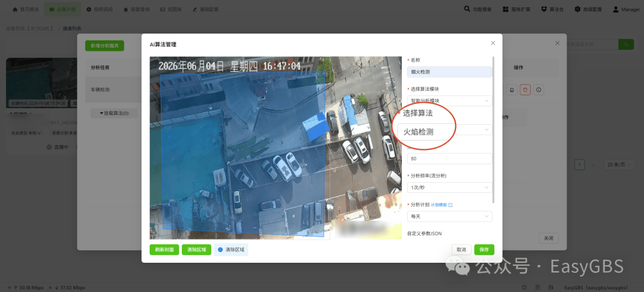Viewport: 644px width, 292px height.
Task: Click the camera preview image in the dialog
Action: pyautogui.click(x=275, y=148)
